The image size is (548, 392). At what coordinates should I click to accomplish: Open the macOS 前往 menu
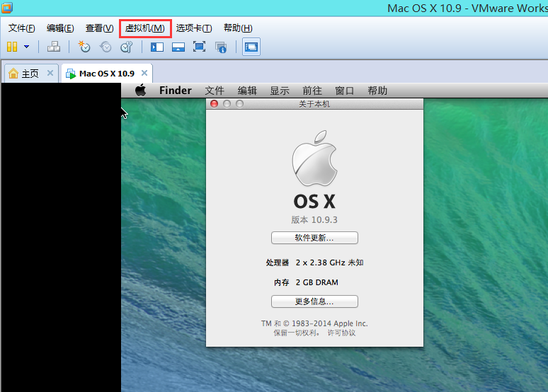(x=312, y=91)
